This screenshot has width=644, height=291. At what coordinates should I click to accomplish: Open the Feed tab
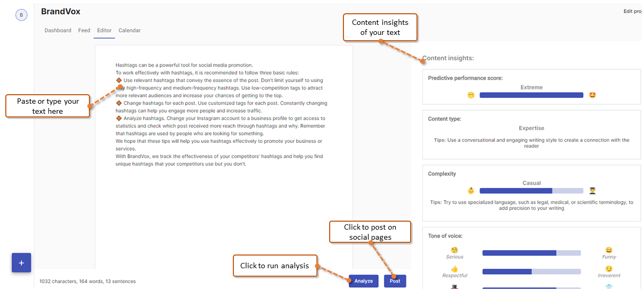click(x=84, y=31)
